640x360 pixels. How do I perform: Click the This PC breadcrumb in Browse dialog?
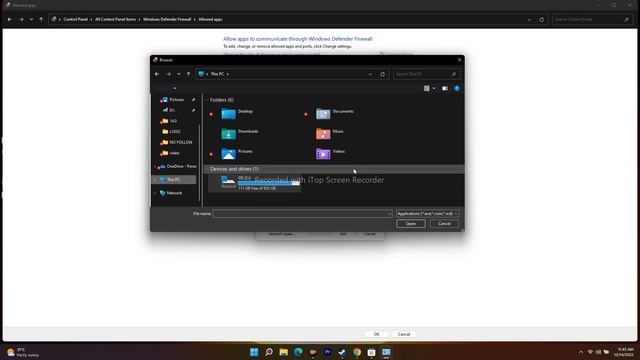(217, 74)
